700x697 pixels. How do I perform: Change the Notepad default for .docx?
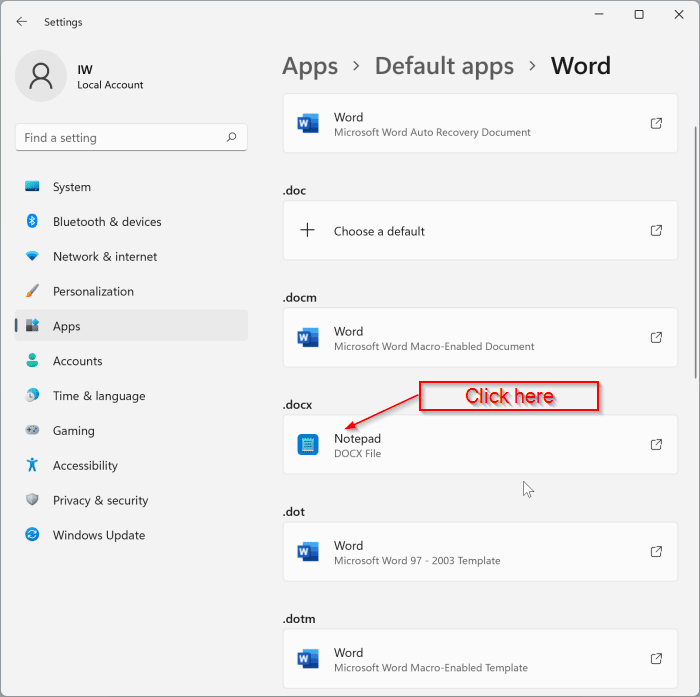pyautogui.click(x=480, y=445)
